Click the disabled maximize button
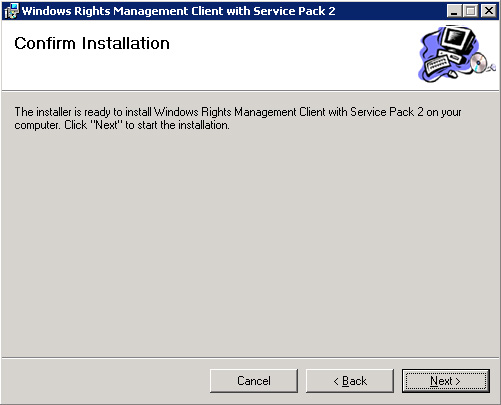The width and height of the screenshot is (501, 405). pyautogui.click(x=471, y=11)
